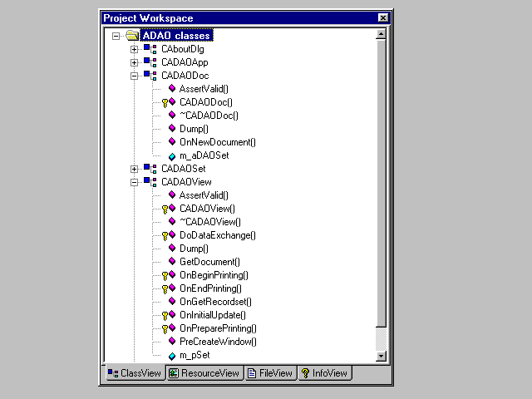The image size is (532, 399).
Task: Switch to the ResourceView tab
Action: click(x=204, y=373)
